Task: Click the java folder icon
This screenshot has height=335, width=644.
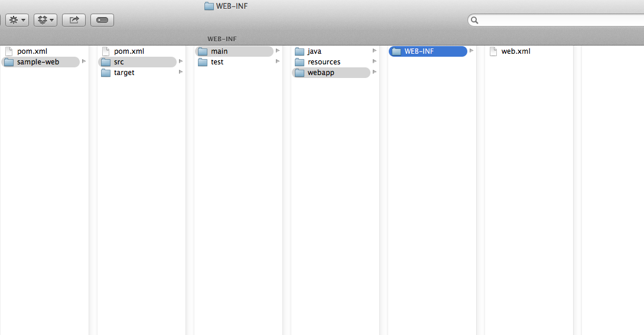Action: click(x=300, y=51)
